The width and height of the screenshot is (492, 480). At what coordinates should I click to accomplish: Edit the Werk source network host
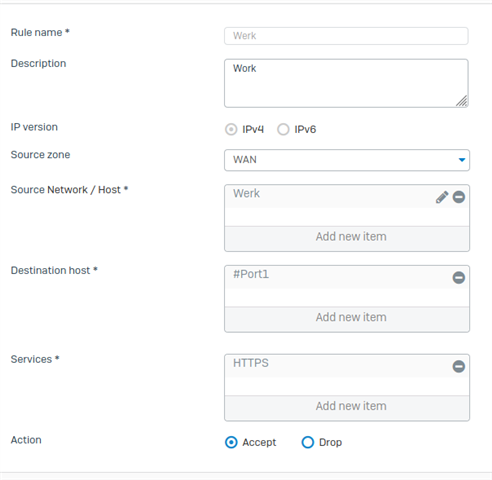(x=442, y=197)
